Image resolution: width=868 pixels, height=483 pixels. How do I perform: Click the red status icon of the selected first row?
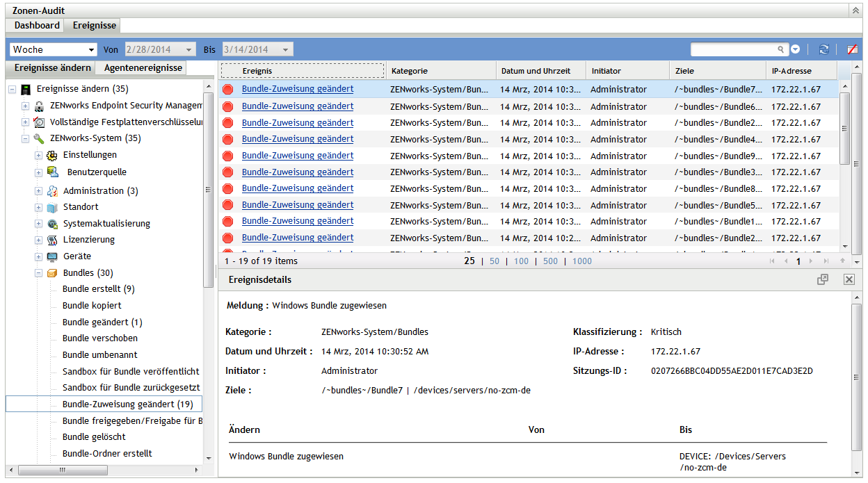(228, 89)
